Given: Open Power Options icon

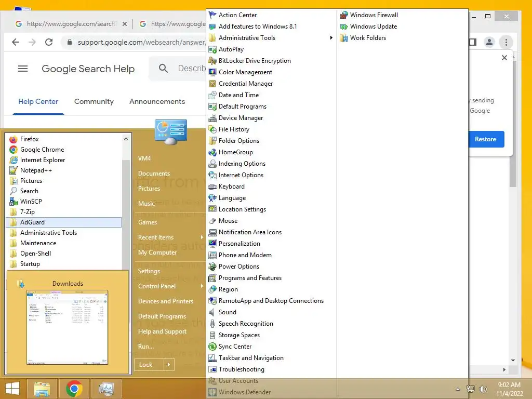Looking at the screenshot, I should 212,267.
